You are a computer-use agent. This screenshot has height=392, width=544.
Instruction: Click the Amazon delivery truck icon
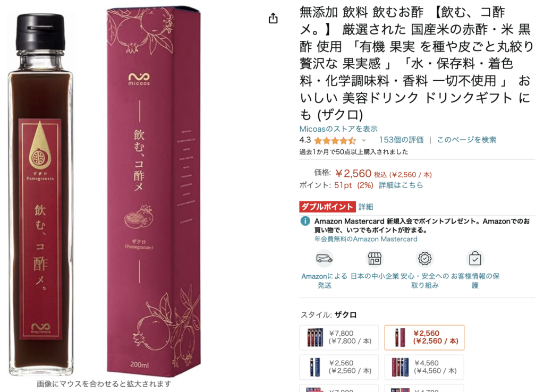325,259
